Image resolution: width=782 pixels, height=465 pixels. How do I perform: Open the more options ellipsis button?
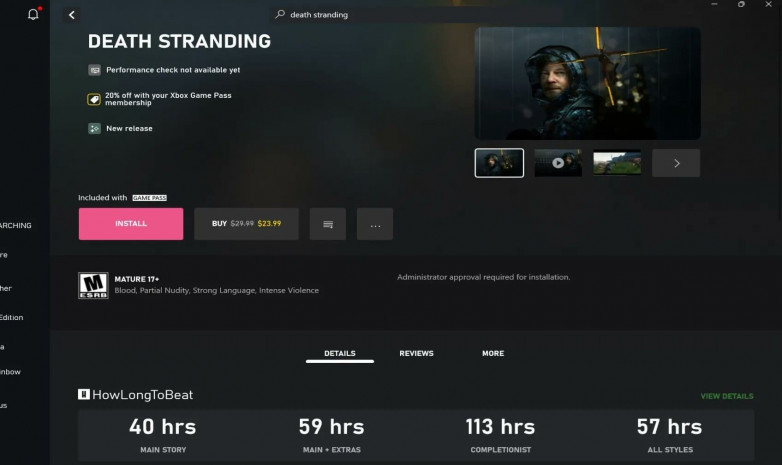click(375, 224)
